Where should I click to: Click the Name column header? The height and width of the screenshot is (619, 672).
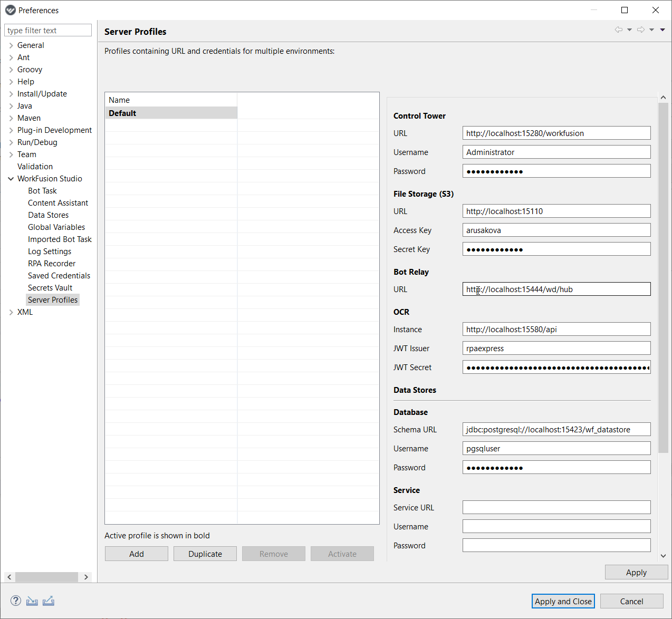point(171,100)
